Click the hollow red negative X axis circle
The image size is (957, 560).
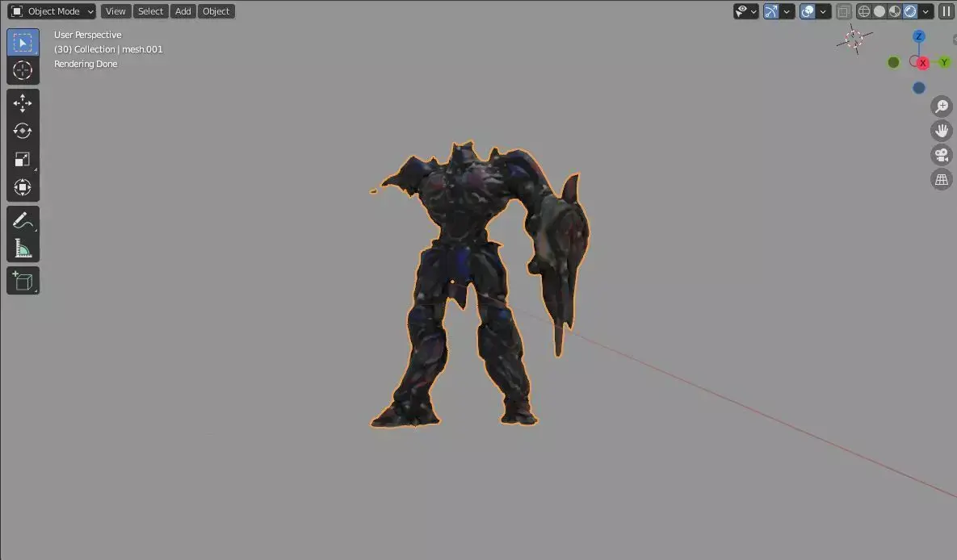tap(914, 61)
